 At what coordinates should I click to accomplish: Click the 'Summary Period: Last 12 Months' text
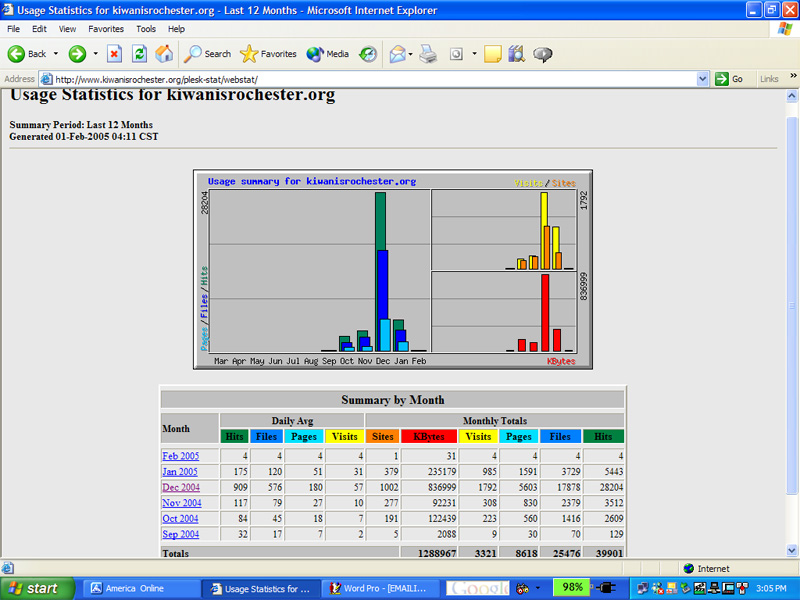pos(81,125)
